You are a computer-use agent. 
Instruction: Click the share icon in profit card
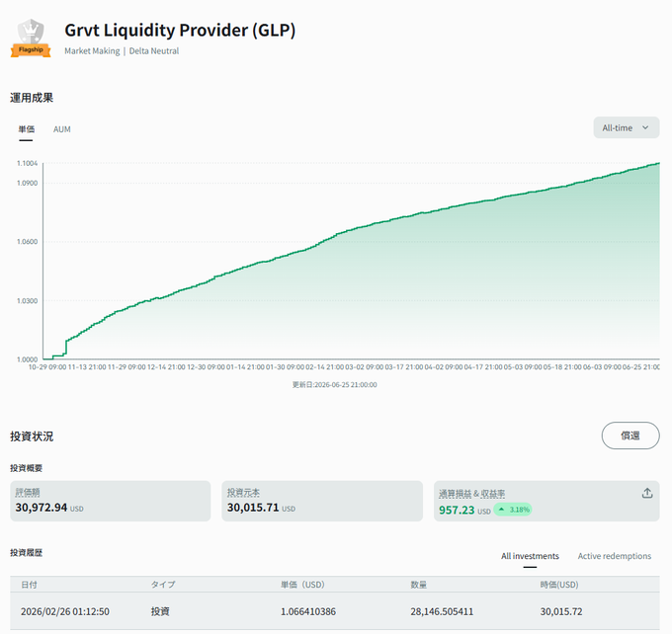point(647,493)
